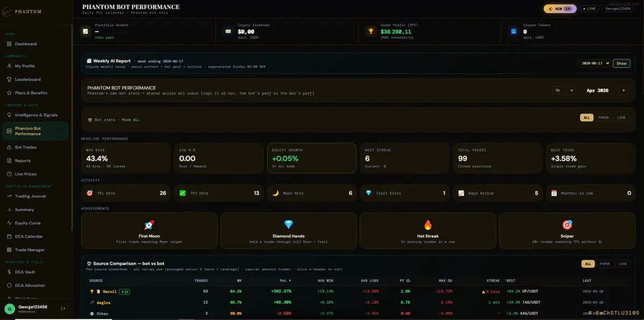Toggle the 7D range button
Image resolution: width=644 pixels, height=320 pixels.
[x=557, y=91]
